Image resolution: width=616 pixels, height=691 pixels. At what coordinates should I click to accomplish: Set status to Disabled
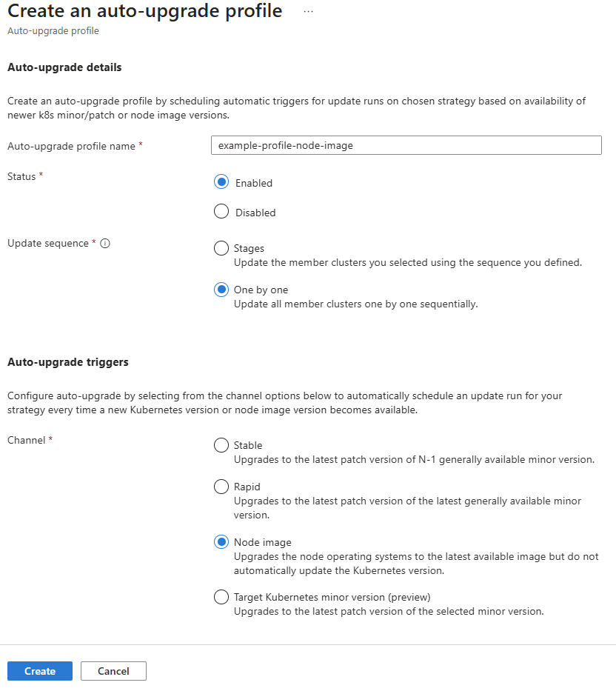point(221,213)
